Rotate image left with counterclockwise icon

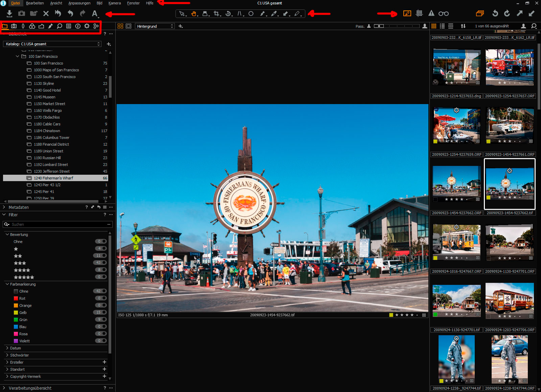pos(495,14)
